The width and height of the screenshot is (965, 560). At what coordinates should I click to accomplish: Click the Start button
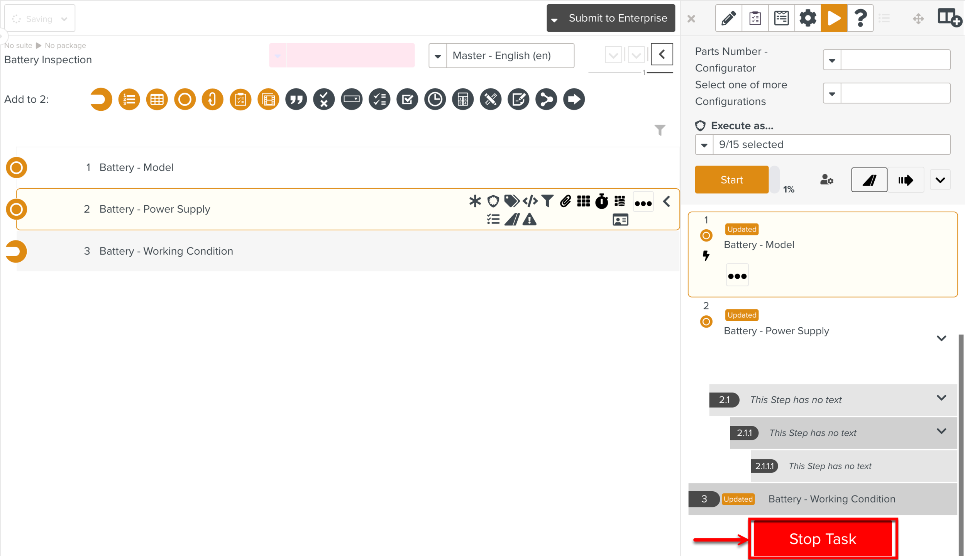click(731, 180)
